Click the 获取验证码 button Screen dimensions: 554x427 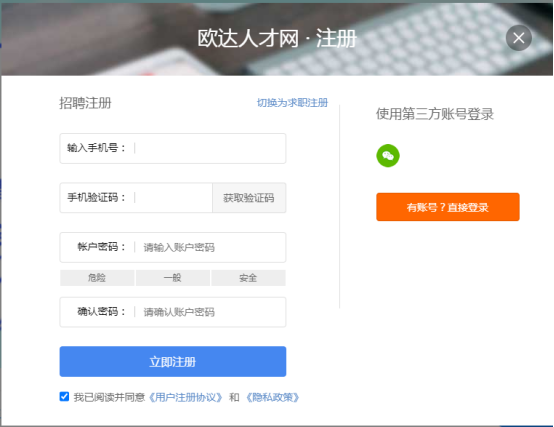249,198
